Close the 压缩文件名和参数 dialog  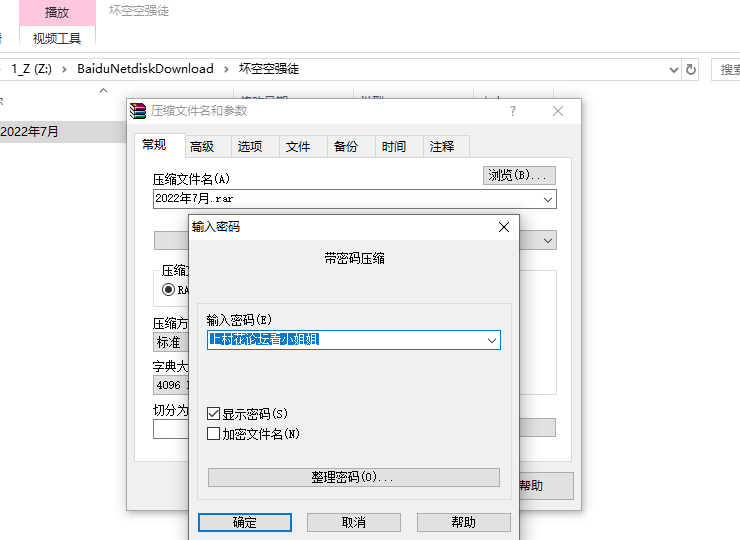coord(558,111)
